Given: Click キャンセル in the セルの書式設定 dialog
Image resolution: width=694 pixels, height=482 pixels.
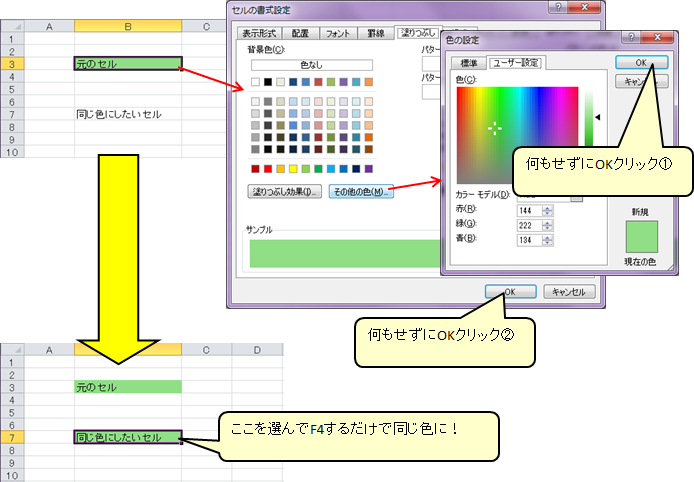Looking at the screenshot, I should coord(569,292).
